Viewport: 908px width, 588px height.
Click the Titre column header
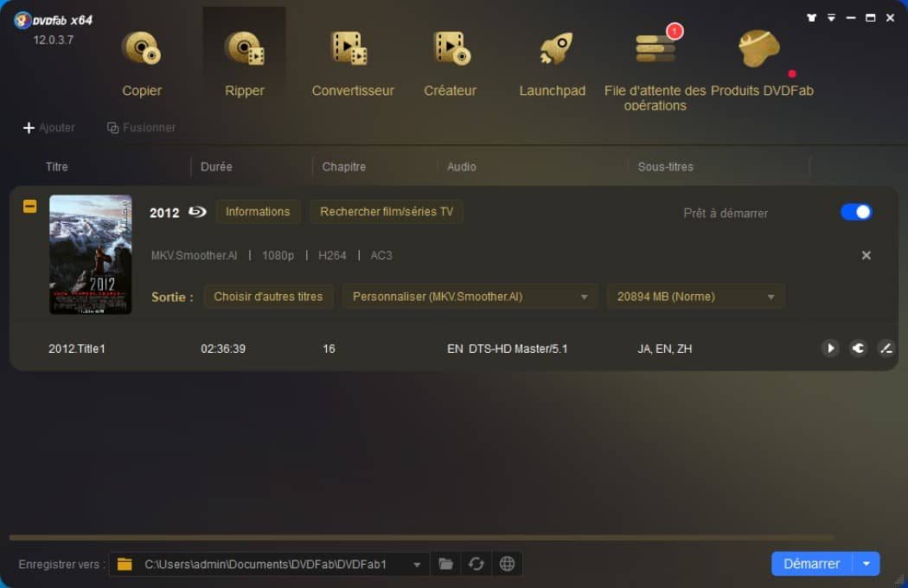coord(57,167)
